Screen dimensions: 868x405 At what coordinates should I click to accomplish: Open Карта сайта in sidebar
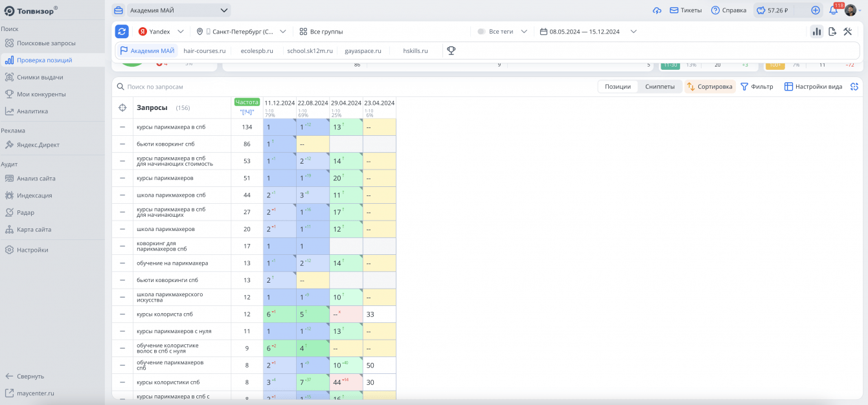52,229
